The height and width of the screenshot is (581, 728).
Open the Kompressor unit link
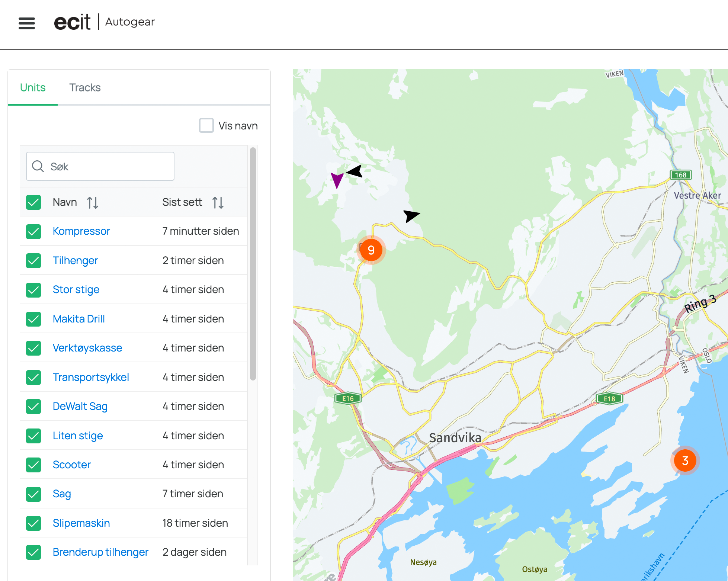pos(81,231)
